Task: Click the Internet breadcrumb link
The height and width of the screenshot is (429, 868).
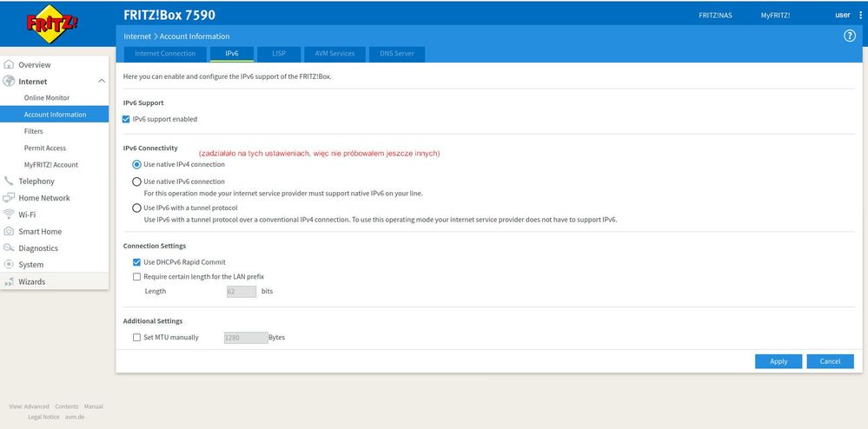Action: coord(137,36)
